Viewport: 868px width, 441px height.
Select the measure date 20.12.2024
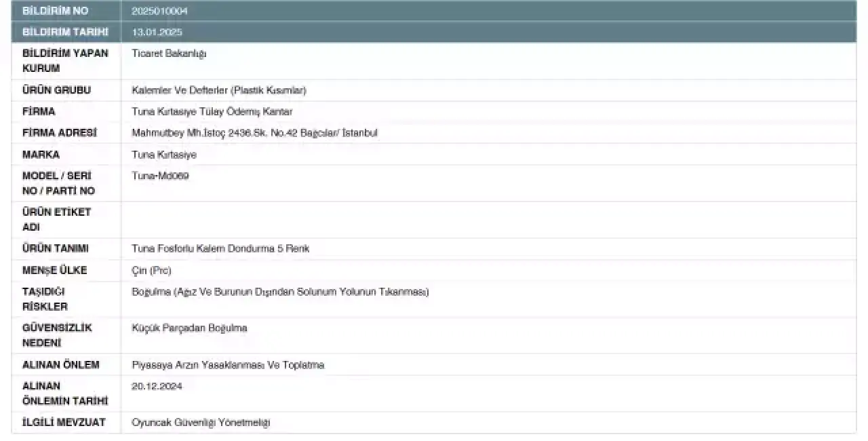(x=157, y=387)
